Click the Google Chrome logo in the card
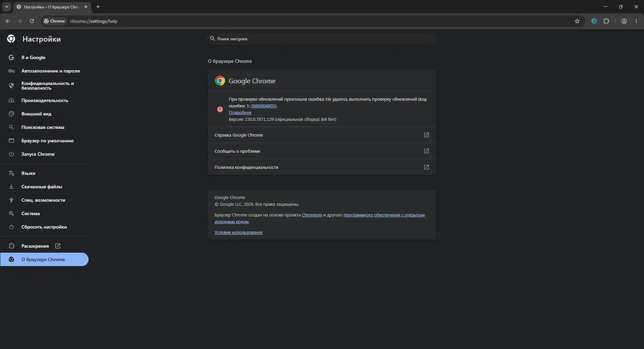Image resolution: width=644 pixels, height=349 pixels. pos(220,81)
